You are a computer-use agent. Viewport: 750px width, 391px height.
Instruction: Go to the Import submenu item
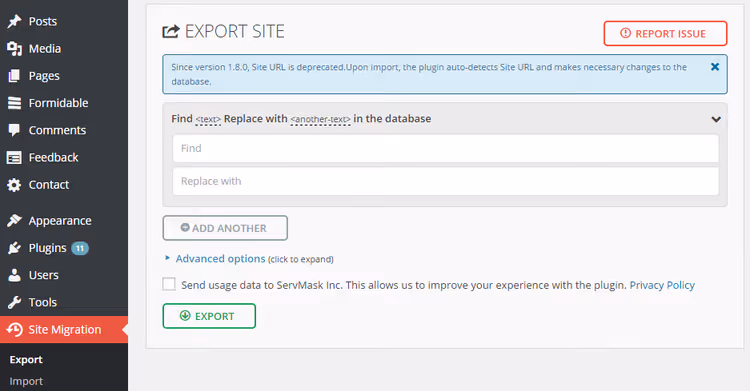(x=26, y=381)
